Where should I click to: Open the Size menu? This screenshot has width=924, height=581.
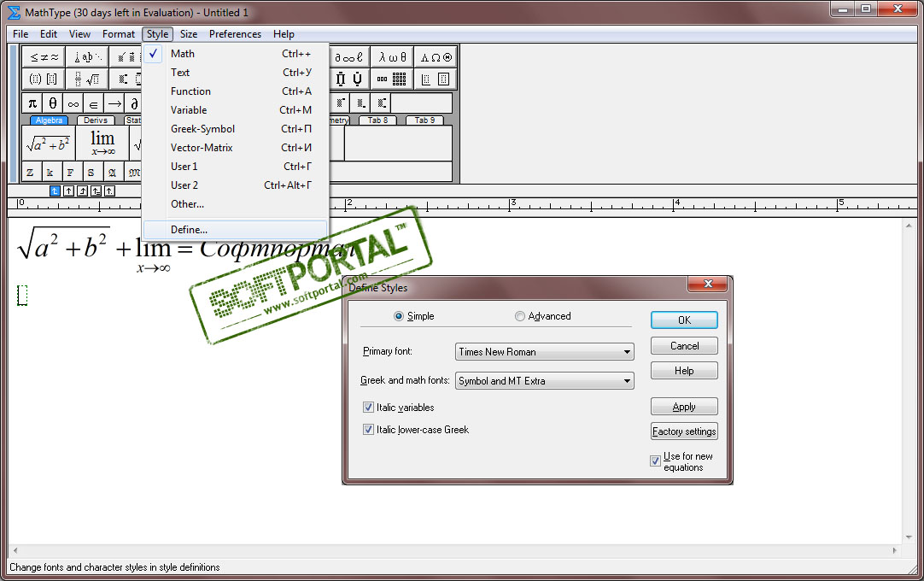point(189,34)
